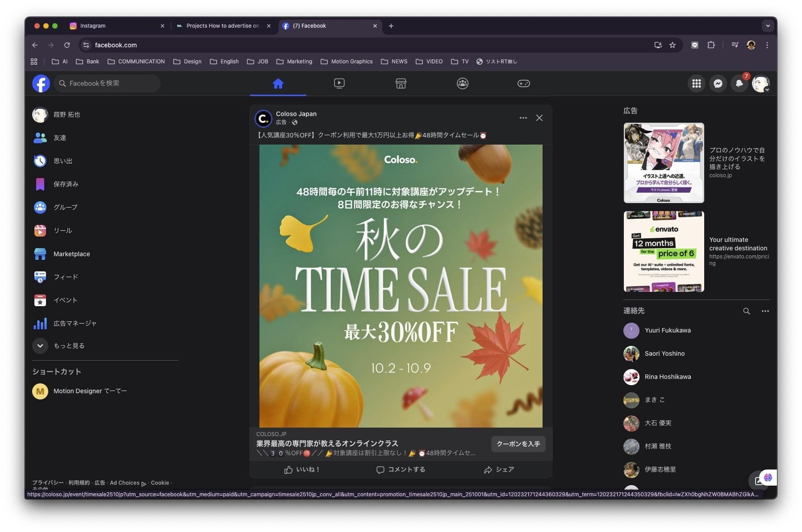This screenshot has width=802, height=532.
Task: Open chat with 村瀬 雅枝
Action: point(697,447)
